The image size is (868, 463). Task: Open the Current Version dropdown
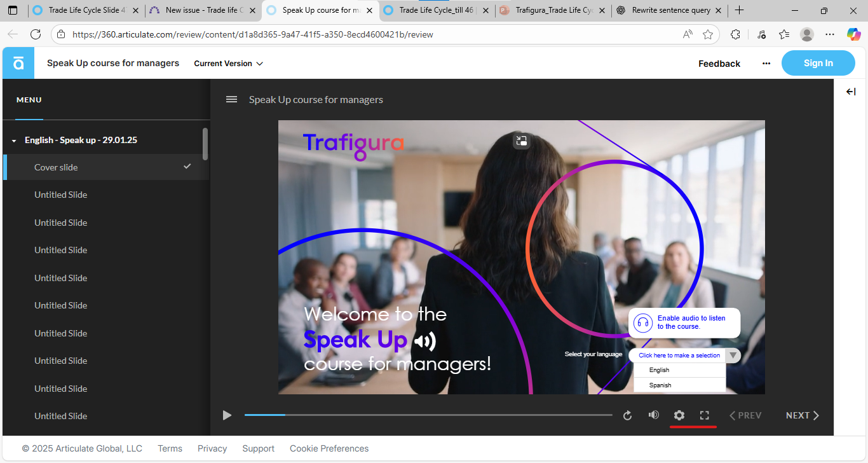[228, 64]
